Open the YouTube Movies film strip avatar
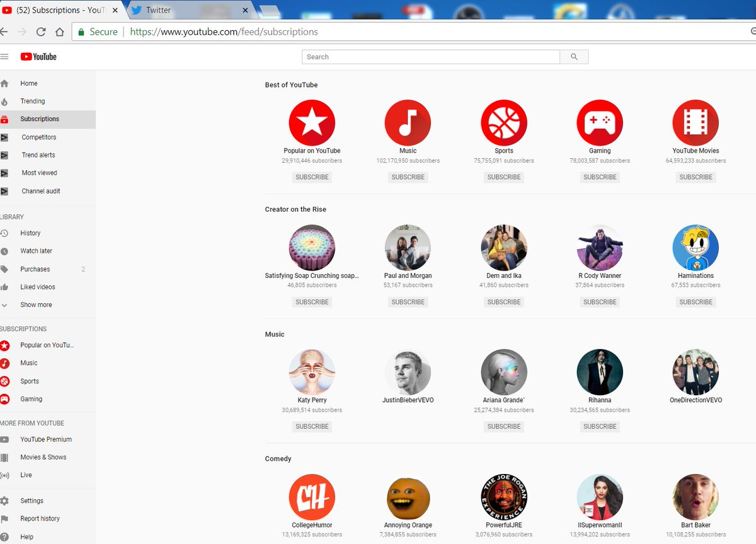Viewport: 756px width, 544px height. point(696,123)
